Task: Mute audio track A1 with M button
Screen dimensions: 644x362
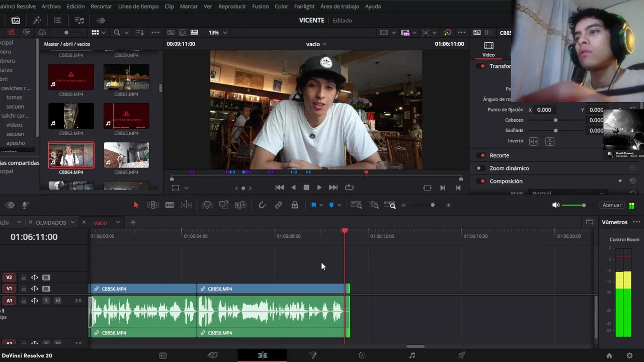Action: click(58, 301)
